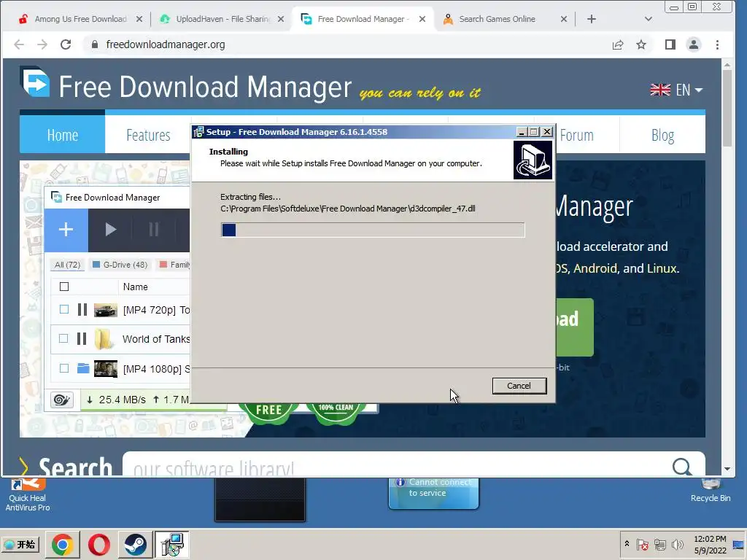Open Chrome's three-dot menu
747x560 pixels.
[717, 44]
